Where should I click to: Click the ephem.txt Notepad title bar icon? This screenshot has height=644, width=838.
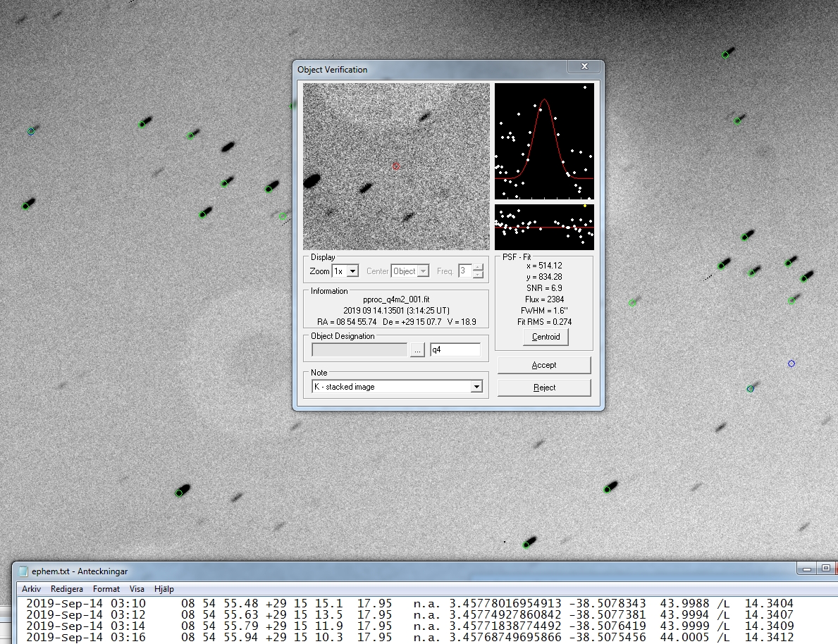(23, 571)
